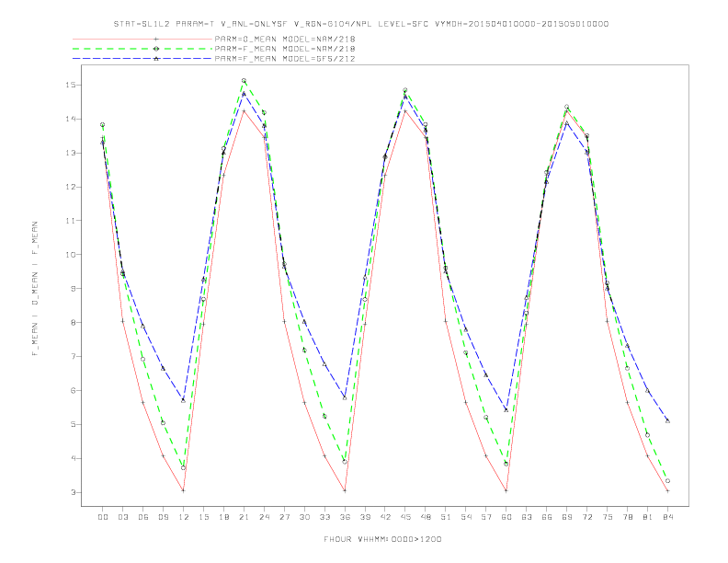Screen dimensions: 728x563
Task: Click the red solid legend line sample
Action: [x=142, y=39]
